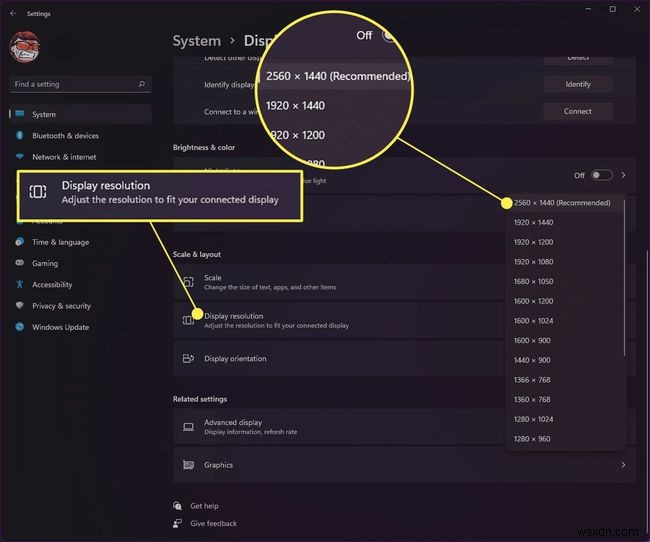Image resolution: width=650 pixels, height=542 pixels.
Task: Open Time & language settings
Action: click(61, 242)
